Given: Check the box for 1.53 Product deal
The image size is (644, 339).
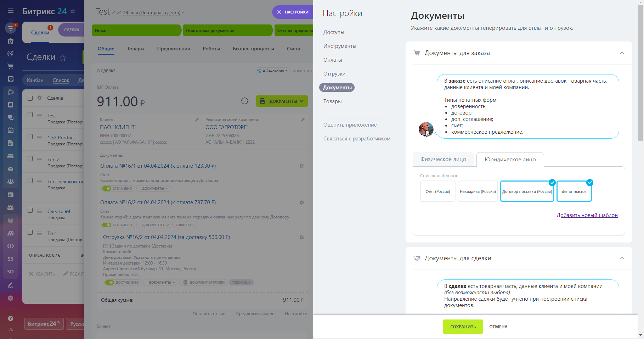Looking at the screenshot, I should click(x=30, y=137).
